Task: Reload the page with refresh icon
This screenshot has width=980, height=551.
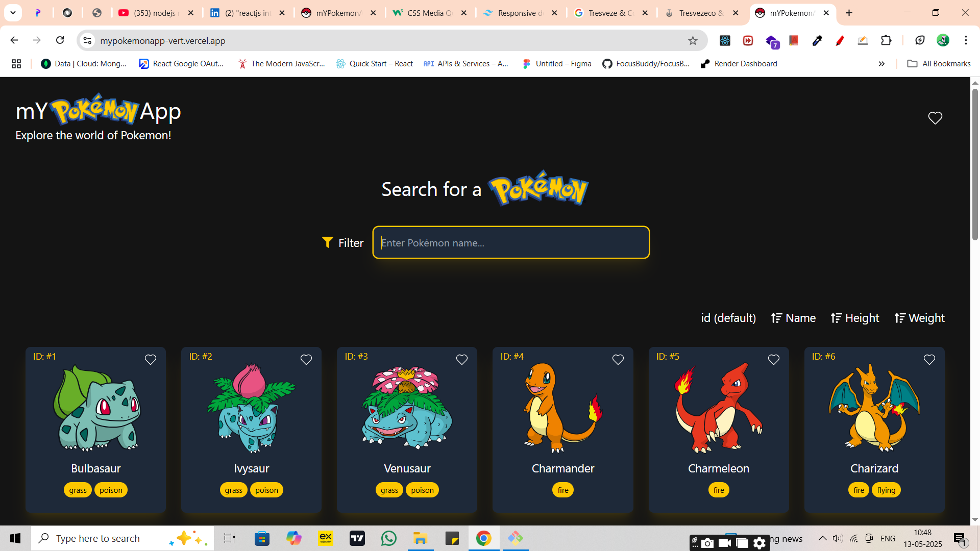Action: pyautogui.click(x=60, y=40)
